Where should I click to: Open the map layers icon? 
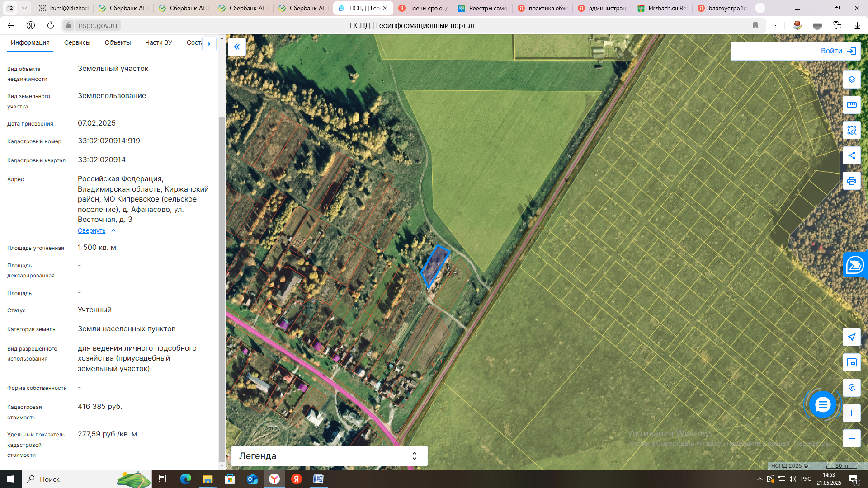(x=851, y=80)
